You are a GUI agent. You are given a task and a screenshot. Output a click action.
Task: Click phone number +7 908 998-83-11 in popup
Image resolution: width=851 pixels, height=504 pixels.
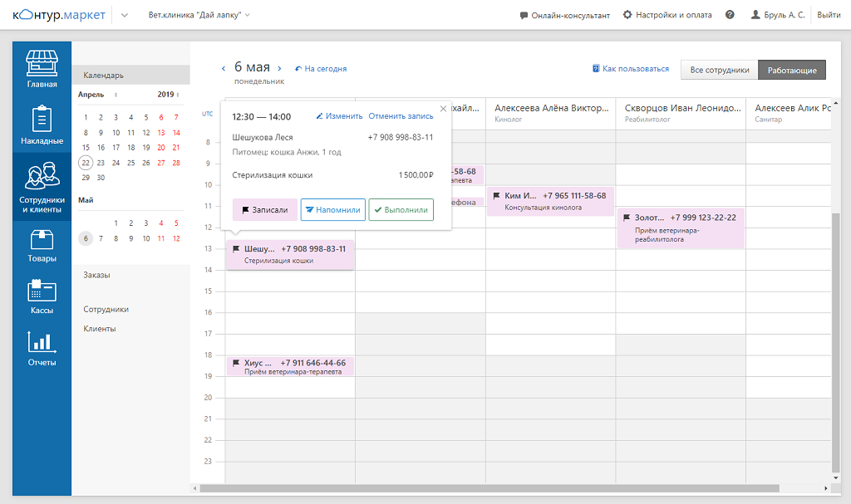point(401,137)
